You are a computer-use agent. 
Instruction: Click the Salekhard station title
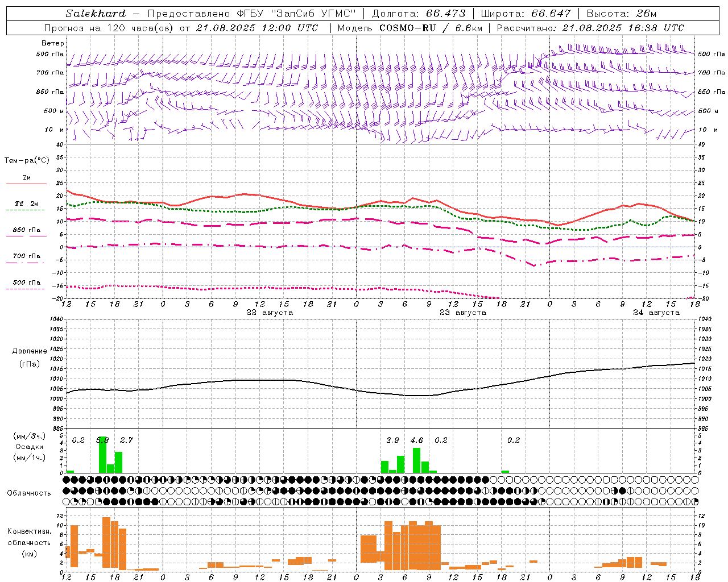tap(96, 14)
